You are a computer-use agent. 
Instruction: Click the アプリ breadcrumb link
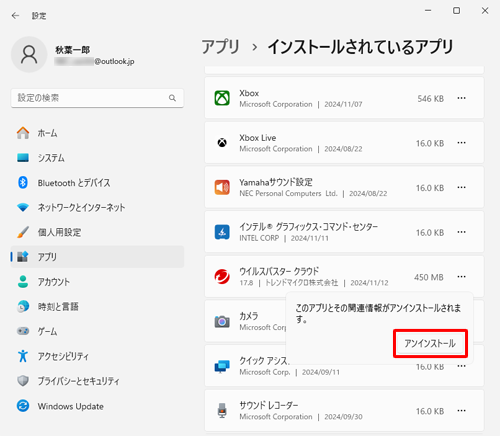pyautogui.click(x=221, y=46)
